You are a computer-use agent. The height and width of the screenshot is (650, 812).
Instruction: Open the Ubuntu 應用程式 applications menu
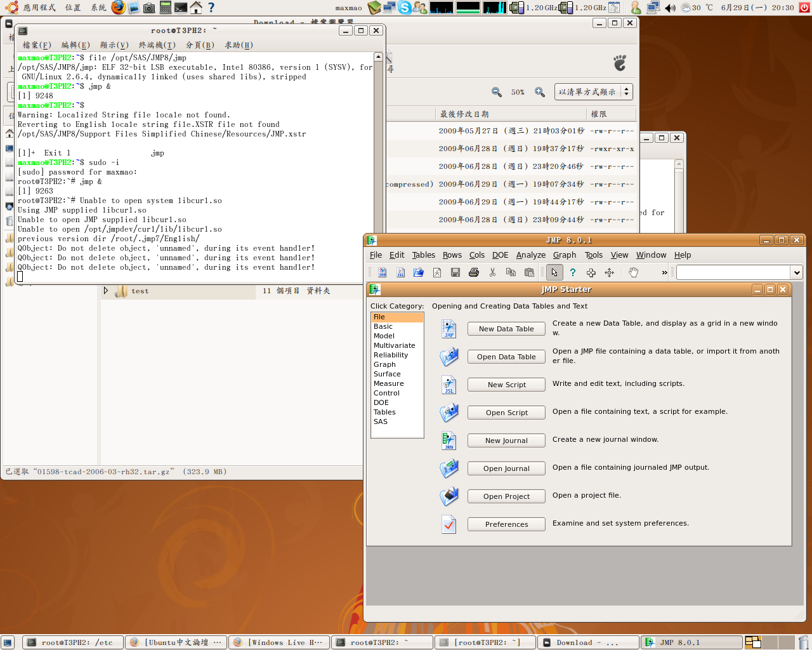click(39, 8)
